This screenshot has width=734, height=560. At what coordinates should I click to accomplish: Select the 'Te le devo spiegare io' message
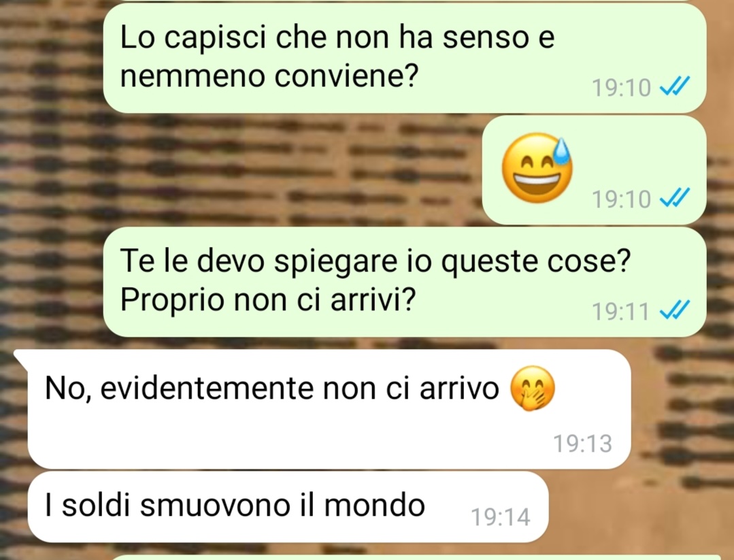405,282
